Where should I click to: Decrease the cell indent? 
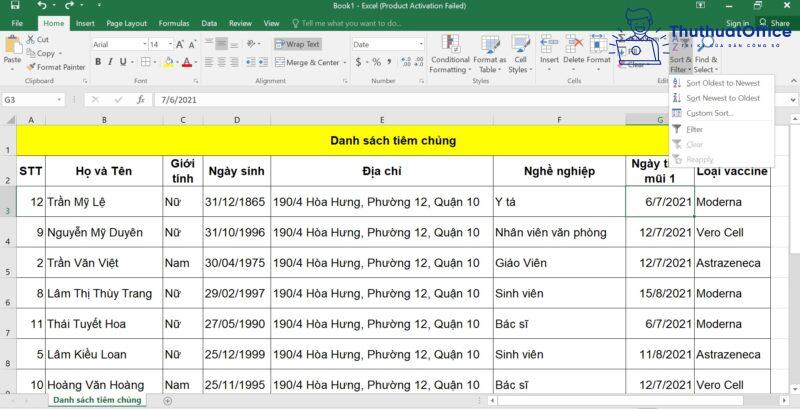pos(251,62)
